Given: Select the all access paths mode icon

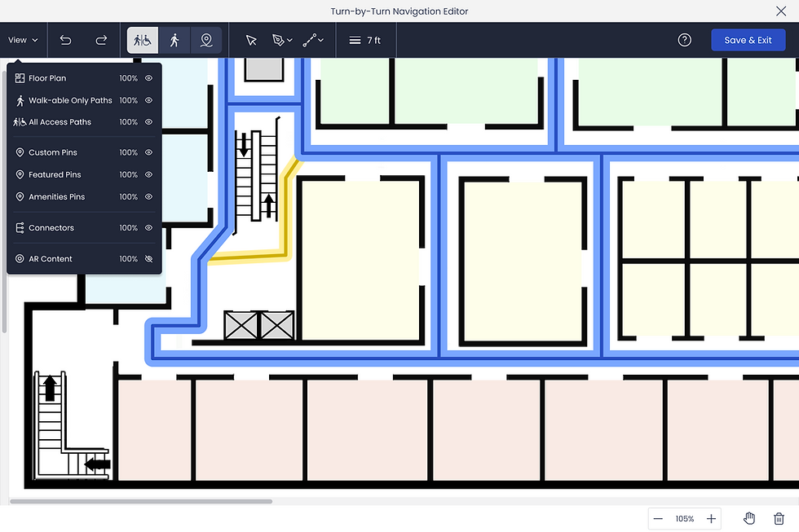Looking at the screenshot, I should 143,40.
